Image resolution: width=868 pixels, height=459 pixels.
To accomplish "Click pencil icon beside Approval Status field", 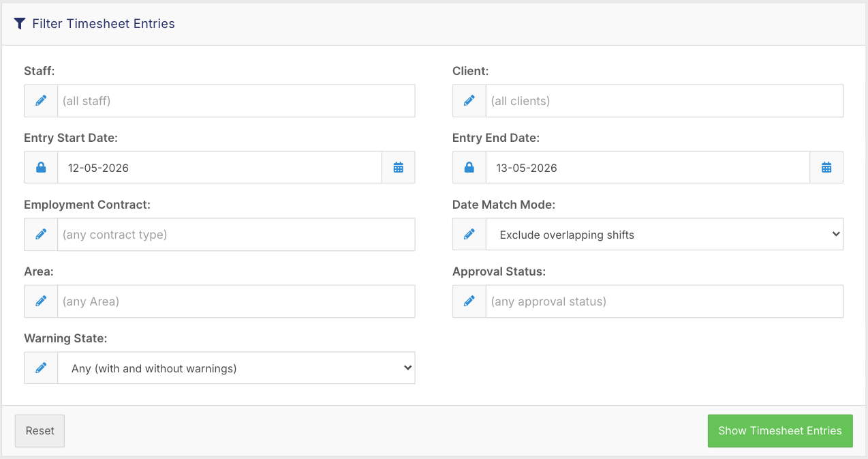I will (x=469, y=301).
